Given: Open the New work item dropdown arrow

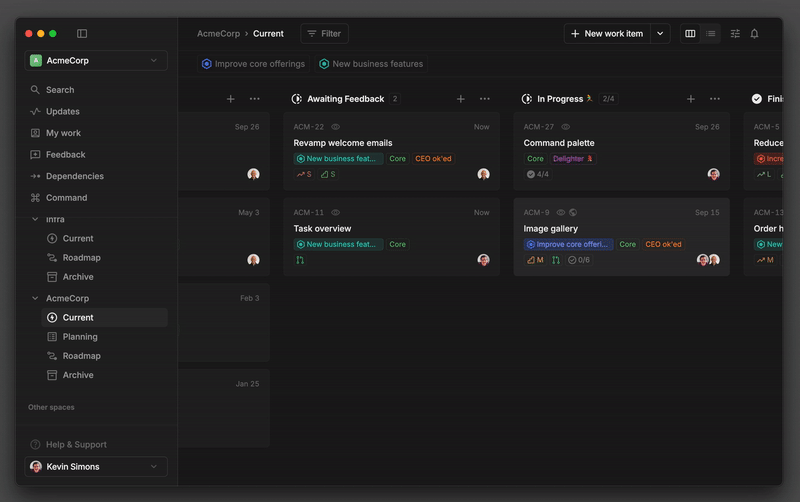Looking at the screenshot, I should coord(660,34).
